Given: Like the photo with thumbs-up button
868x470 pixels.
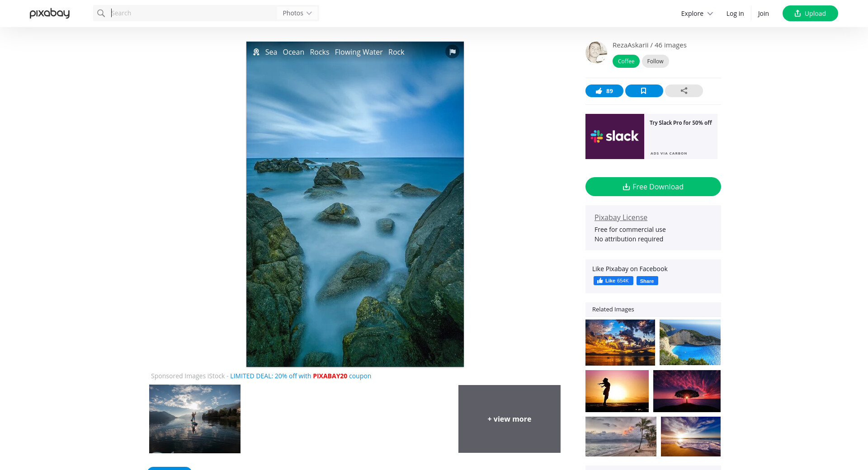Looking at the screenshot, I should [604, 91].
